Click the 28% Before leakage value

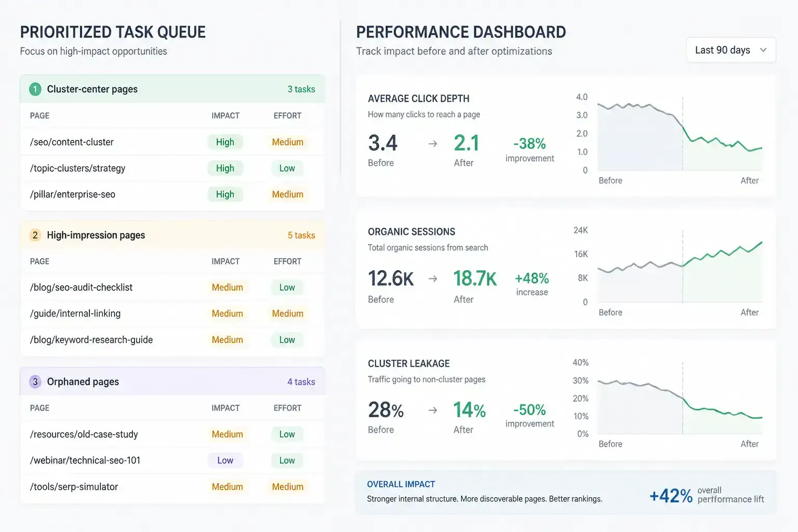(x=386, y=410)
